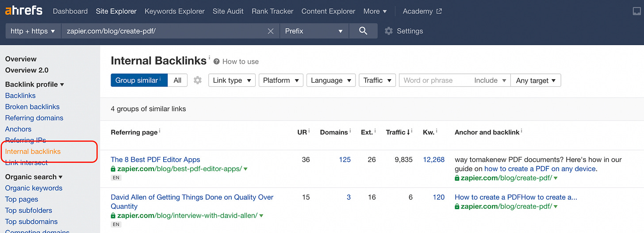Open Site Audit
644x233 pixels.
click(228, 11)
